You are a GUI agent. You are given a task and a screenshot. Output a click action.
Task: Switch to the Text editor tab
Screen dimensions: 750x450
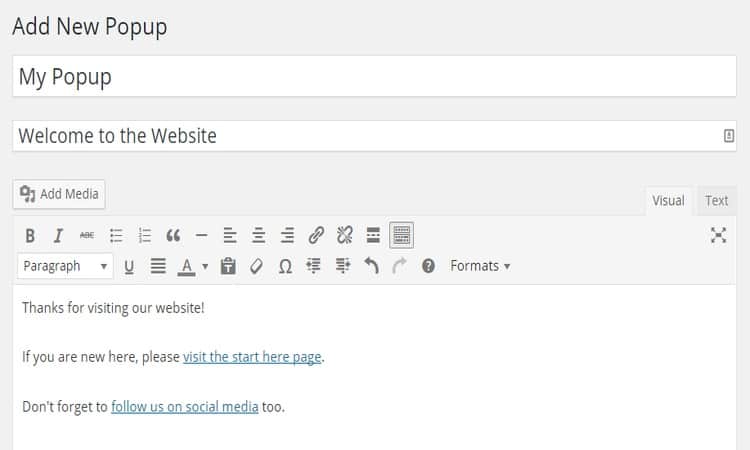coord(716,200)
